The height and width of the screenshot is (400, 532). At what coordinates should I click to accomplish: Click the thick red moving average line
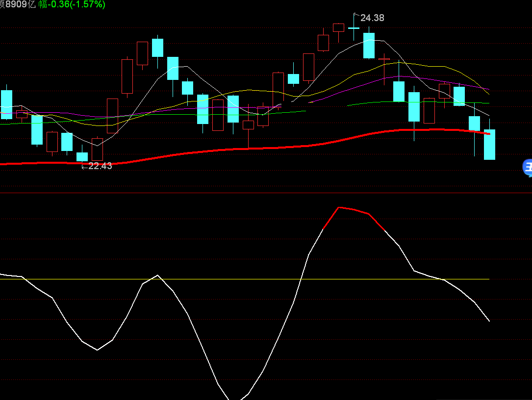pyautogui.click(x=244, y=149)
